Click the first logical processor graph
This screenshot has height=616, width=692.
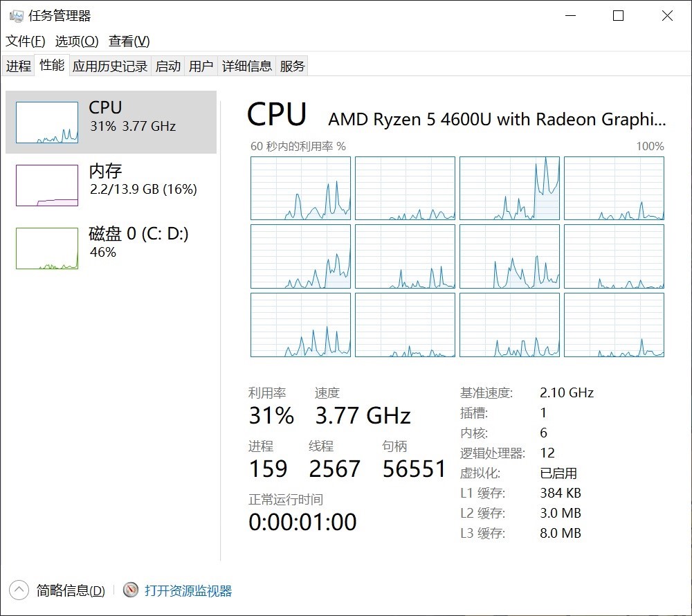coord(300,188)
